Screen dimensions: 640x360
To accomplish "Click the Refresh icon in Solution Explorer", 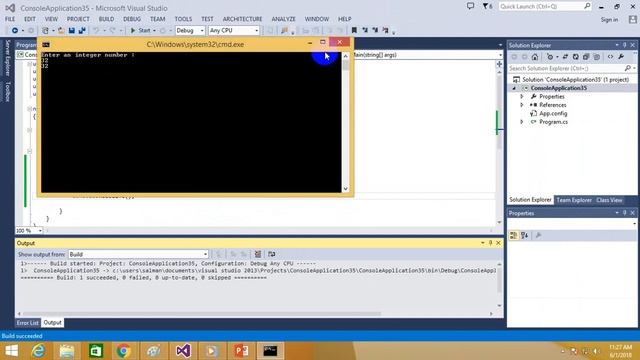I will (576, 57).
